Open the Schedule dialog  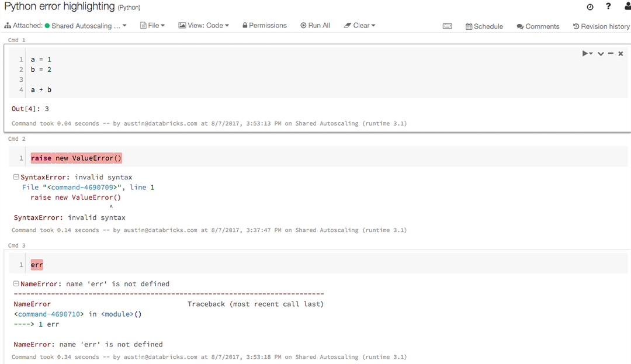pyautogui.click(x=484, y=26)
